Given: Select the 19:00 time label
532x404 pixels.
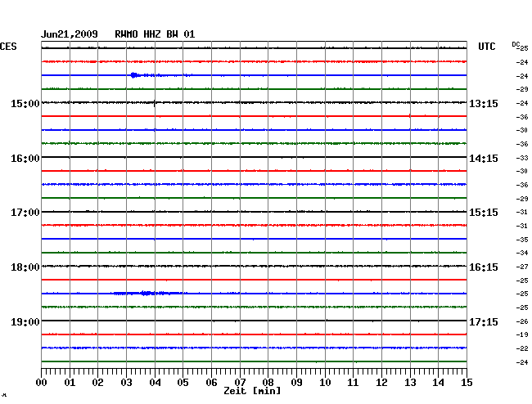Looking at the screenshot, I should coord(25,321).
